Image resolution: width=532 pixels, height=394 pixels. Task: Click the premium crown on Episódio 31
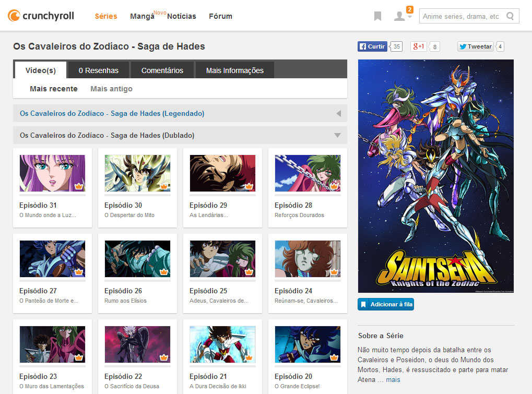point(79,186)
